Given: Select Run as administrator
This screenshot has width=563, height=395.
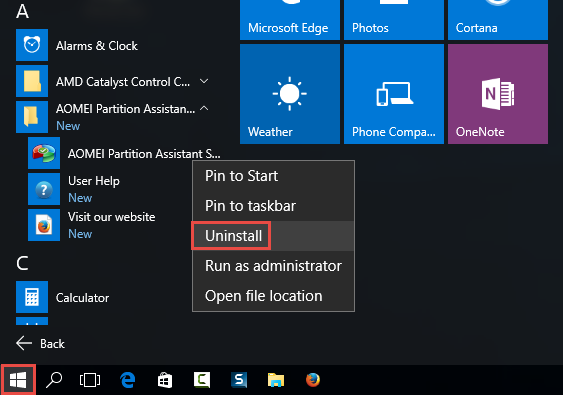Looking at the screenshot, I should [x=274, y=266].
